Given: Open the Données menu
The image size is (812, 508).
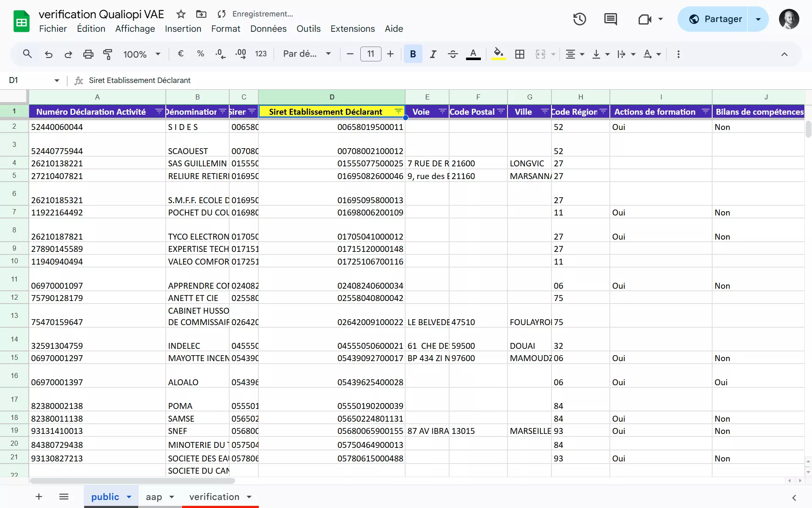Looking at the screenshot, I should pyautogui.click(x=268, y=29).
